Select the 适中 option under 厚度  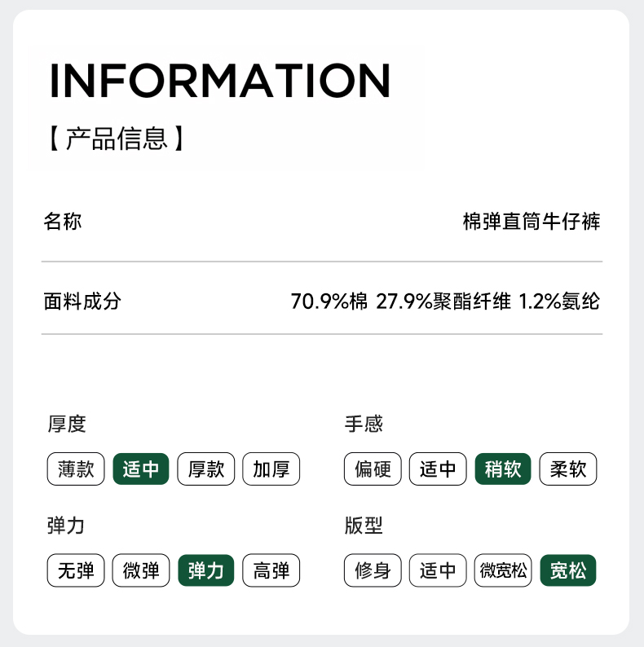[141, 469]
